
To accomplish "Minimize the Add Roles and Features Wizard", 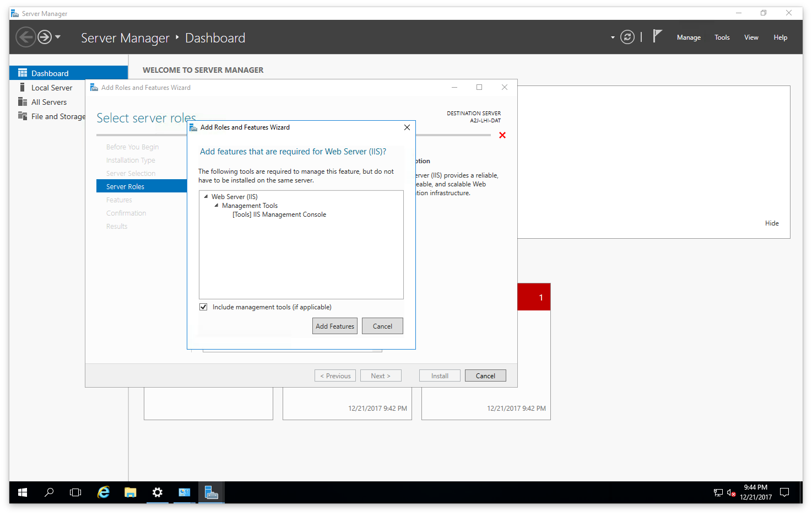I will click(454, 87).
